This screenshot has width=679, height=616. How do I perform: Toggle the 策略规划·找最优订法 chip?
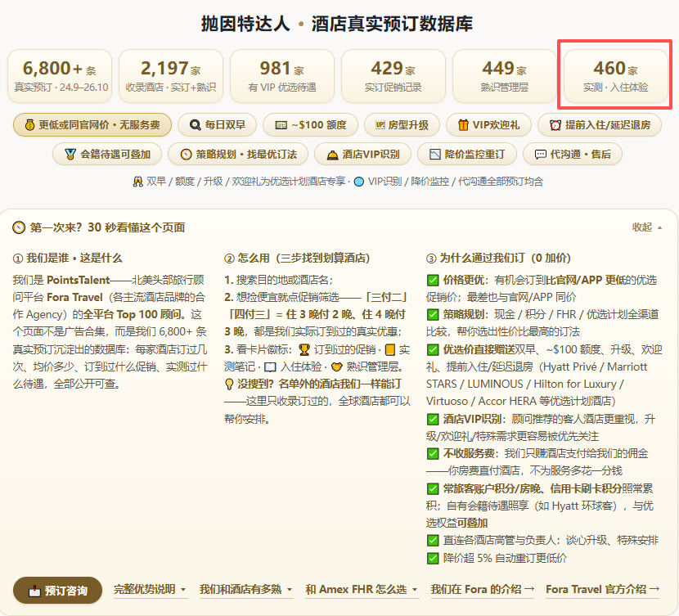click(238, 154)
